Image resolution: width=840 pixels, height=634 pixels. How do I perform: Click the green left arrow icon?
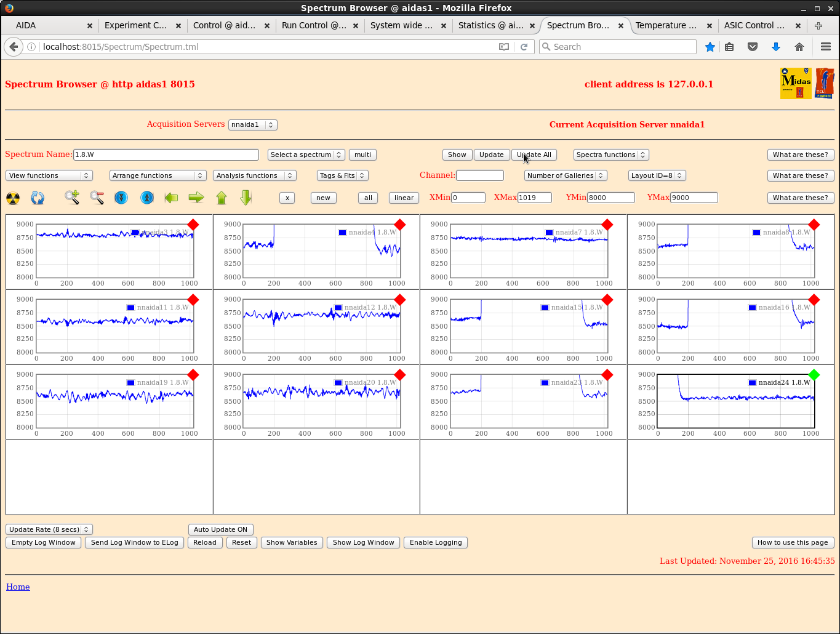click(171, 198)
